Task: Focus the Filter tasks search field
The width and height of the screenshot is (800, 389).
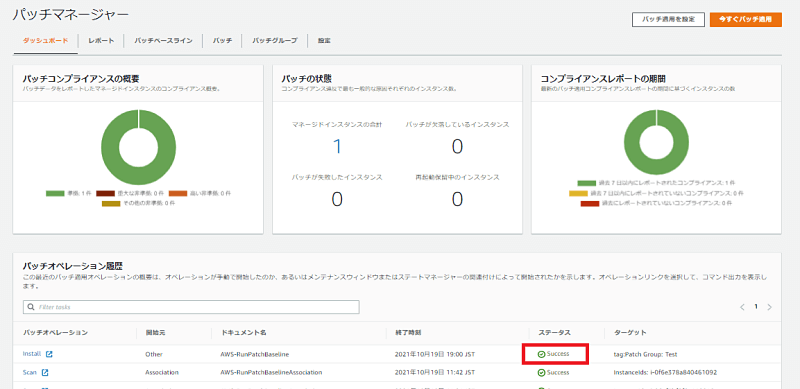Action: tap(191, 307)
